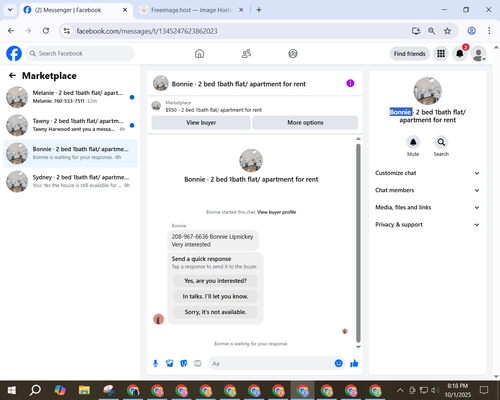Switch to the Messenger Facebook tab

pyautogui.click(x=76, y=10)
